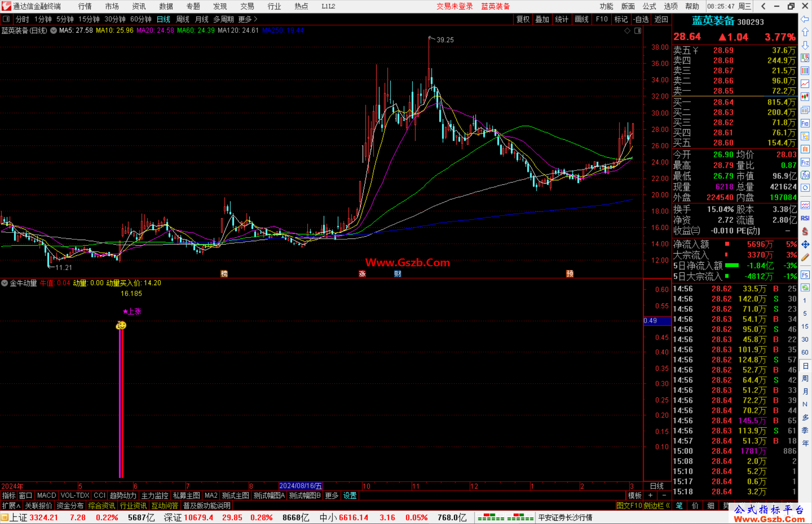
Task: Open the 扩展 expand menu at bottom
Action: pos(11,506)
